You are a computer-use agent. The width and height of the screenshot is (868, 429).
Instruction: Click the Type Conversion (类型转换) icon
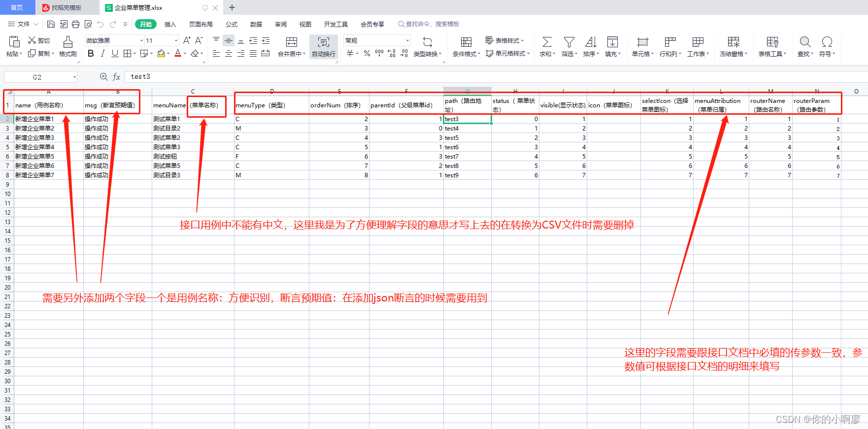(428, 42)
